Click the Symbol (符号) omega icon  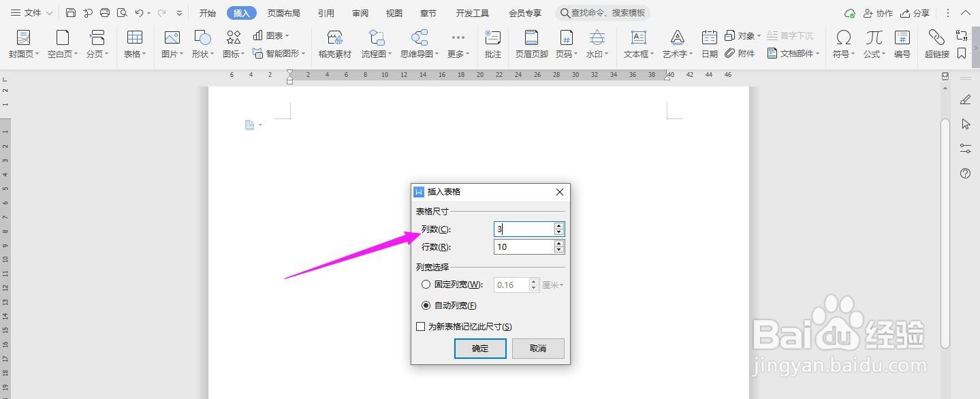tap(844, 37)
